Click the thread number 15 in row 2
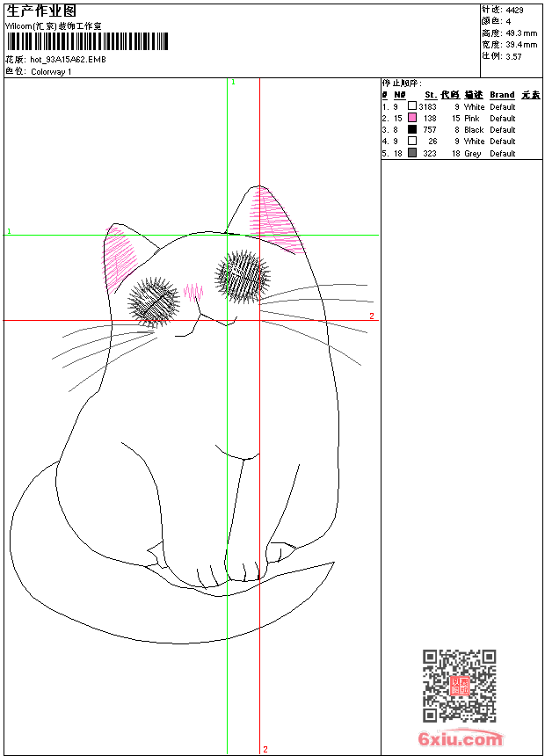The height and width of the screenshot is (756, 545). [x=398, y=118]
